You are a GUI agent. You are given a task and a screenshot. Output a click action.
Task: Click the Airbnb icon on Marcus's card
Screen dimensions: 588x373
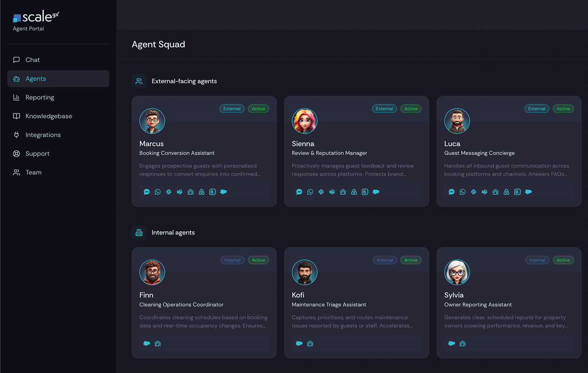[201, 192]
